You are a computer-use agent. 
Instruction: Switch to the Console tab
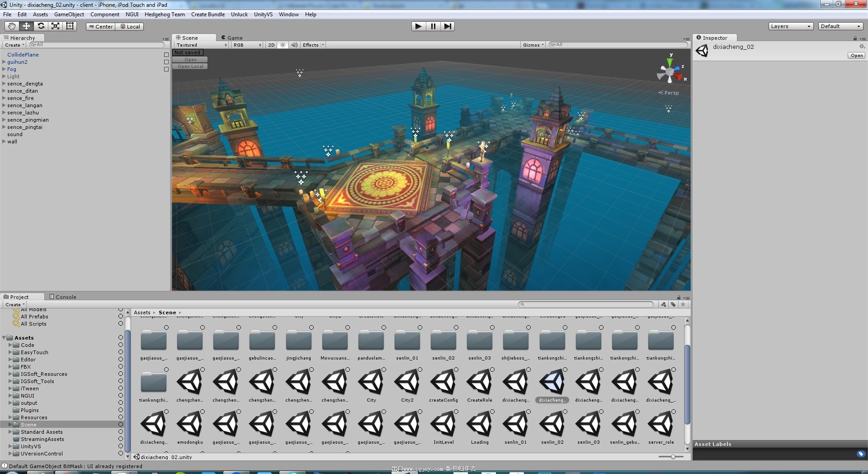coord(63,297)
